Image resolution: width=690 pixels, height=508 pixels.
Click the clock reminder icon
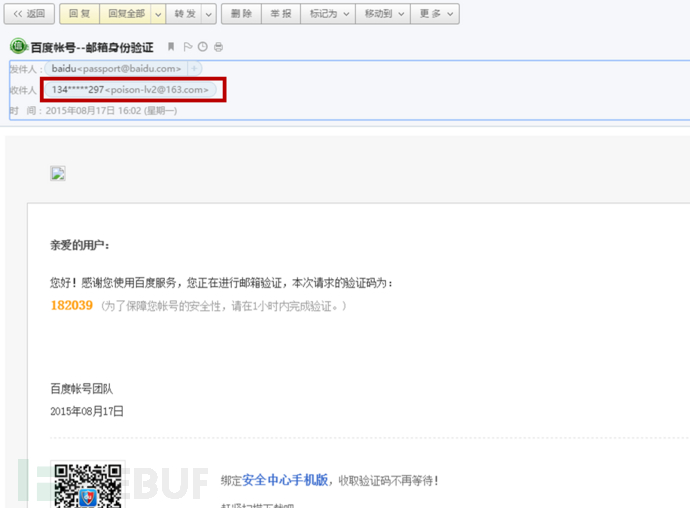tap(202, 47)
